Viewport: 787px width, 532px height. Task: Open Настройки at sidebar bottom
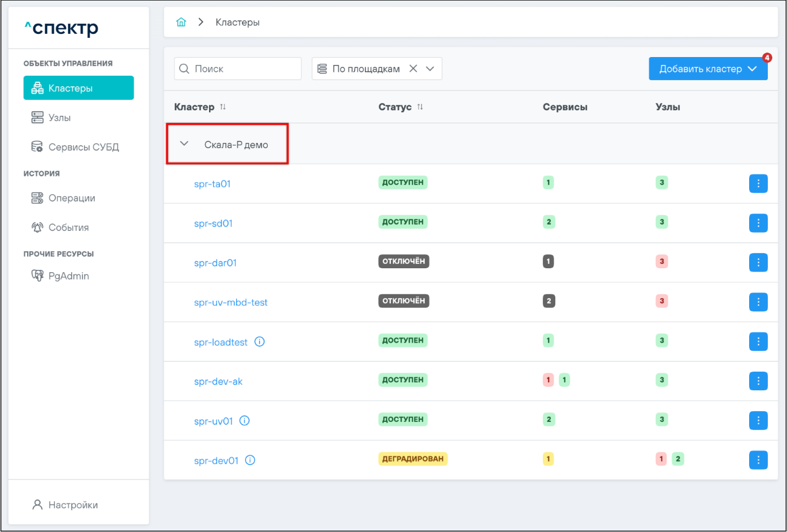73,505
